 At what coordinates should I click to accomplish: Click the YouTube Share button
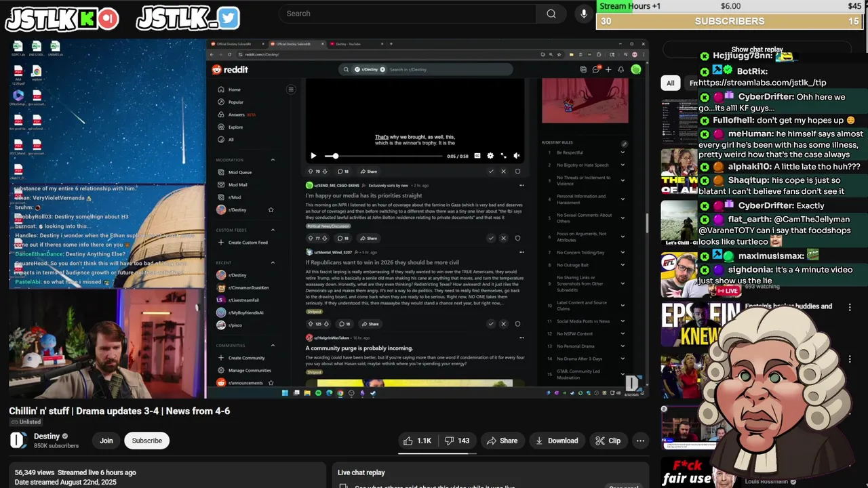click(x=502, y=441)
